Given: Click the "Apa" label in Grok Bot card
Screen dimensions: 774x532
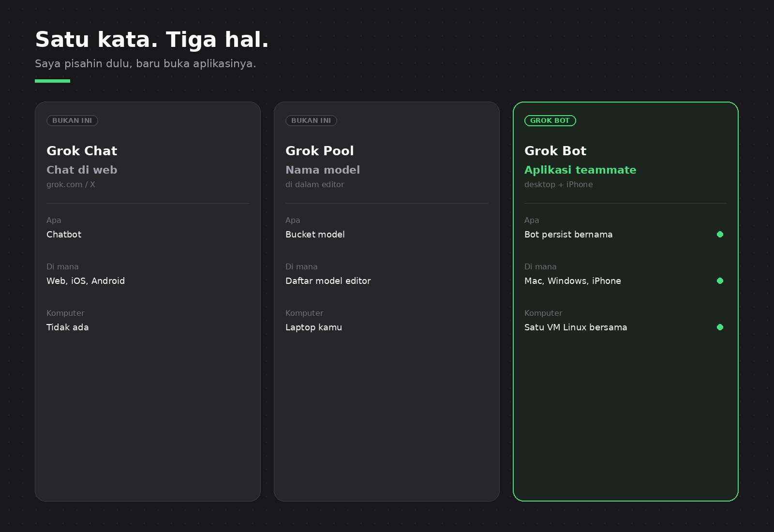Looking at the screenshot, I should (532, 221).
